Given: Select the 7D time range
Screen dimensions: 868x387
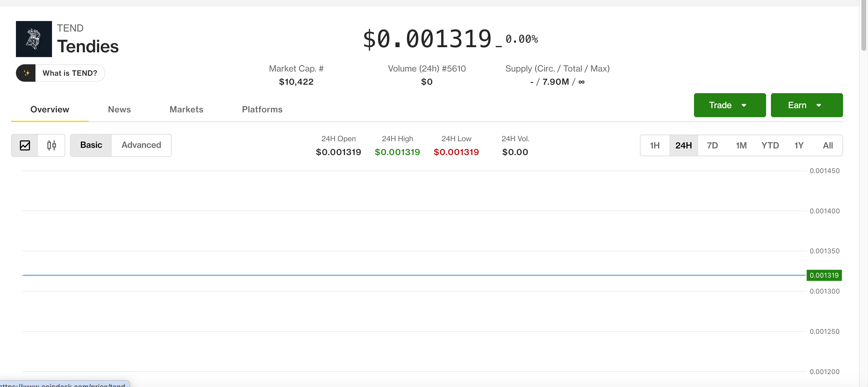Looking at the screenshot, I should pos(712,145).
